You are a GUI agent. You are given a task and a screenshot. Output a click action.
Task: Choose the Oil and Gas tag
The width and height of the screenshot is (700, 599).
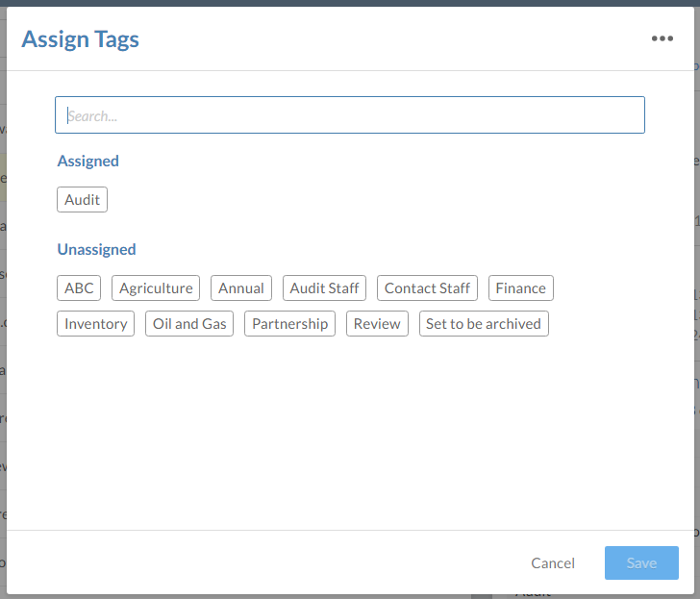click(189, 324)
